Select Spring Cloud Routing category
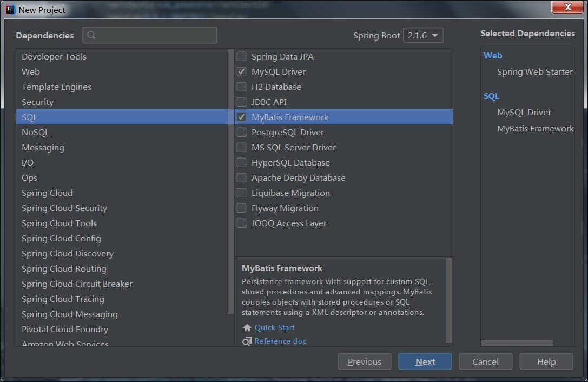This screenshot has height=382, width=588. [x=122, y=269]
